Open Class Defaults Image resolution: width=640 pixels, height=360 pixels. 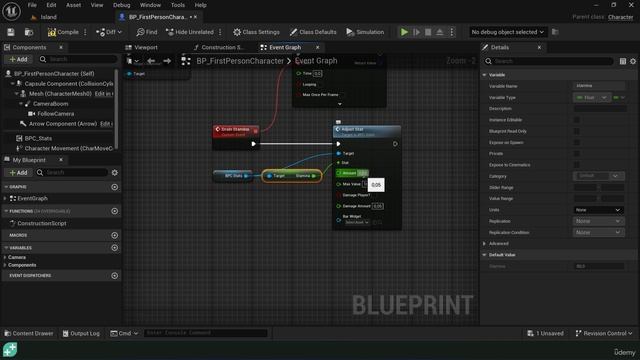(x=313, y=32)
